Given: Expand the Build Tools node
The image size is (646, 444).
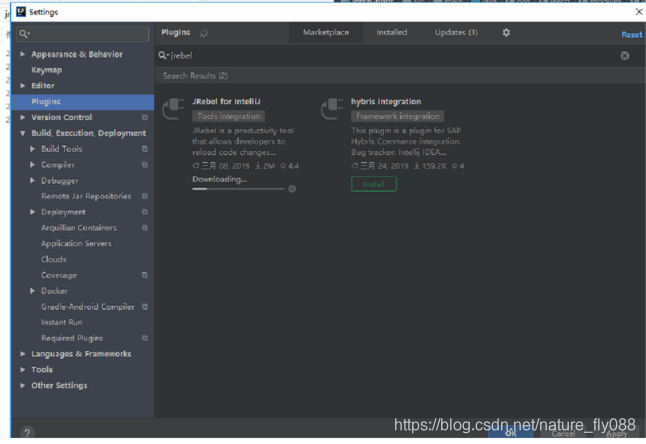Looking at the screenshot, I should (x=33, y=149).
